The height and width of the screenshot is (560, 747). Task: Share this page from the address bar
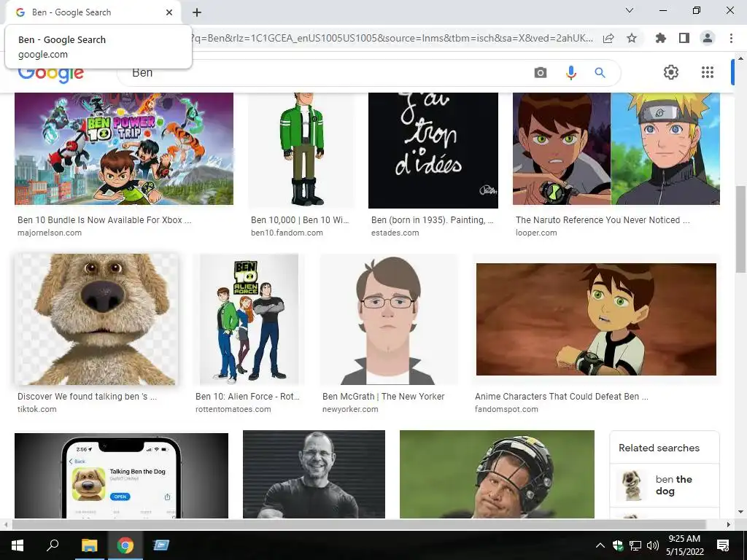click(x=608, y=38)
